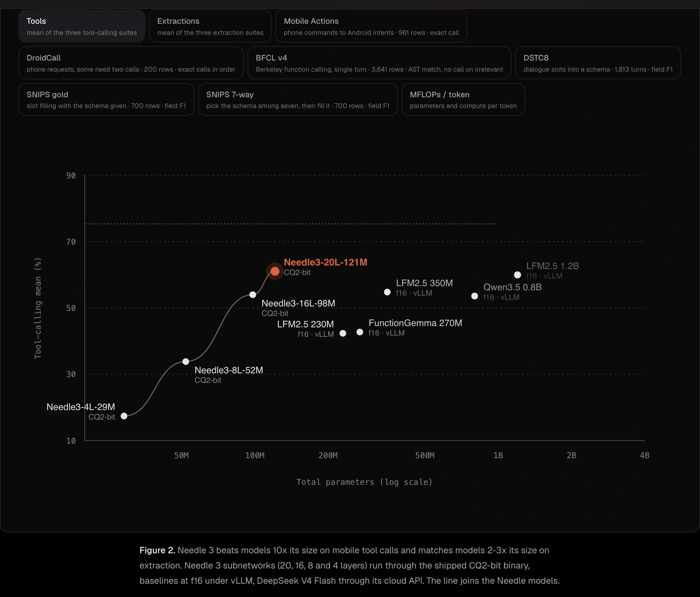
Task: Click the 'Qwen3.5 0.8B' label text
Action: tap(513, 287)
